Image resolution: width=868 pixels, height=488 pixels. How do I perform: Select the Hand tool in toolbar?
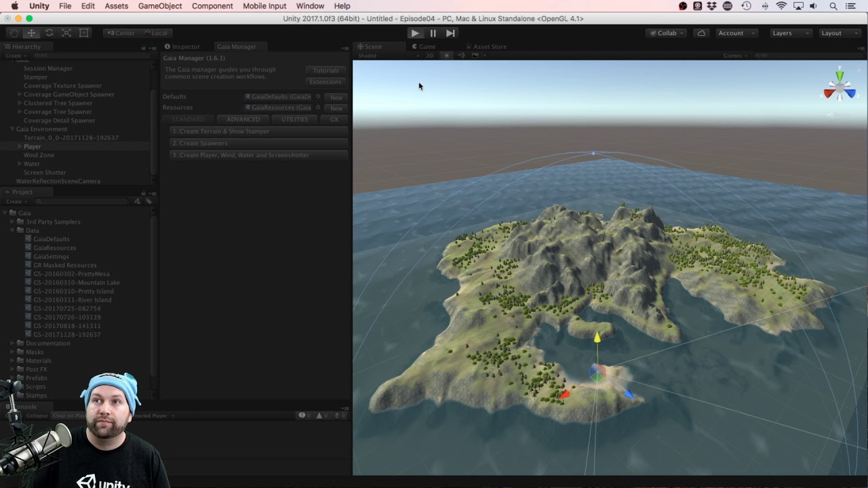[14, 33]
